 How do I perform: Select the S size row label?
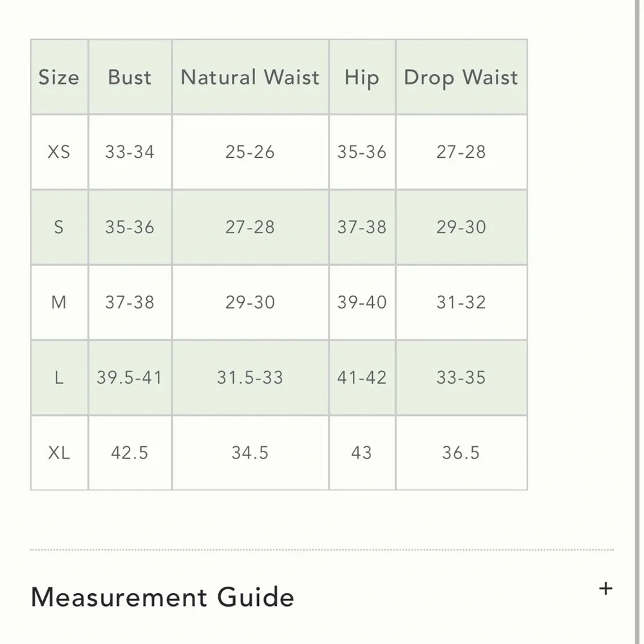coord(59,227)
